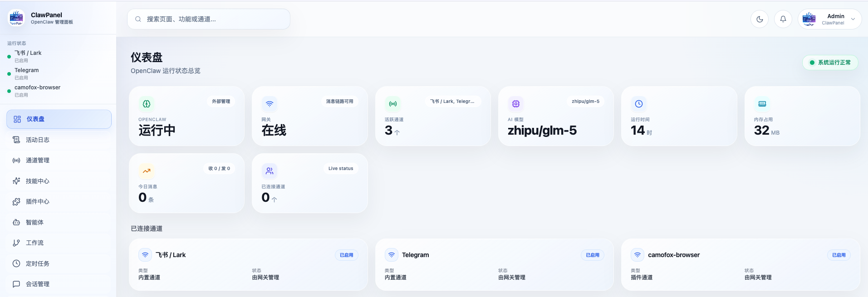Select Telegram in the 运行状态 list
The width and height of the screenshot is (868, 297).
[27, 70]
